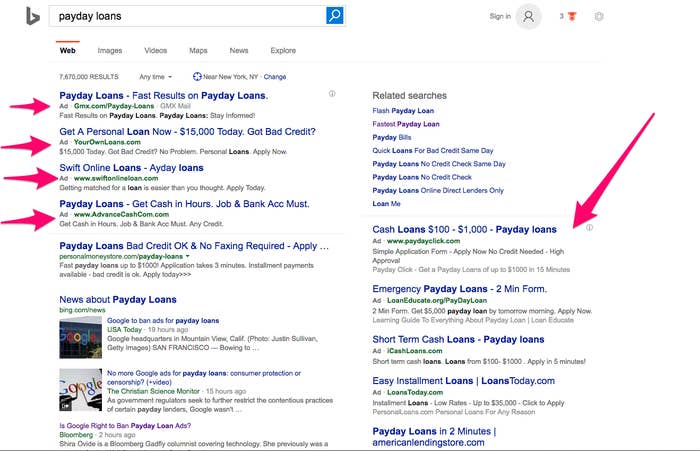Switch to the Explore tab
This screenshot has width=700, height=451.
coord(283,50)
